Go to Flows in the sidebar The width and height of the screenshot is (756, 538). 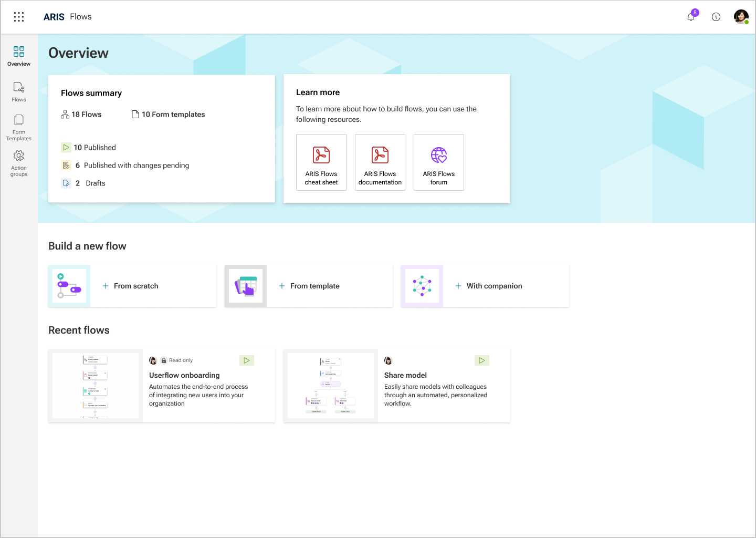pos(19,92)
